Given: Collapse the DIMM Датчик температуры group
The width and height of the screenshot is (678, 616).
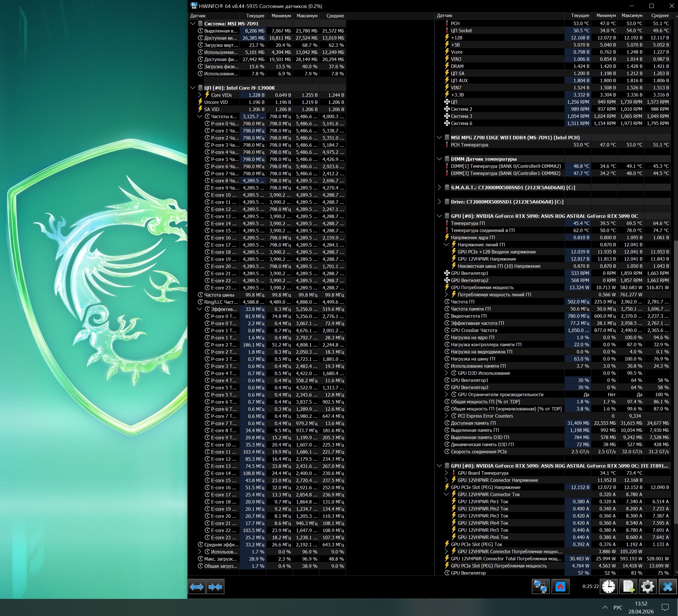Looking at the screenshot, I should click(439, 159).
